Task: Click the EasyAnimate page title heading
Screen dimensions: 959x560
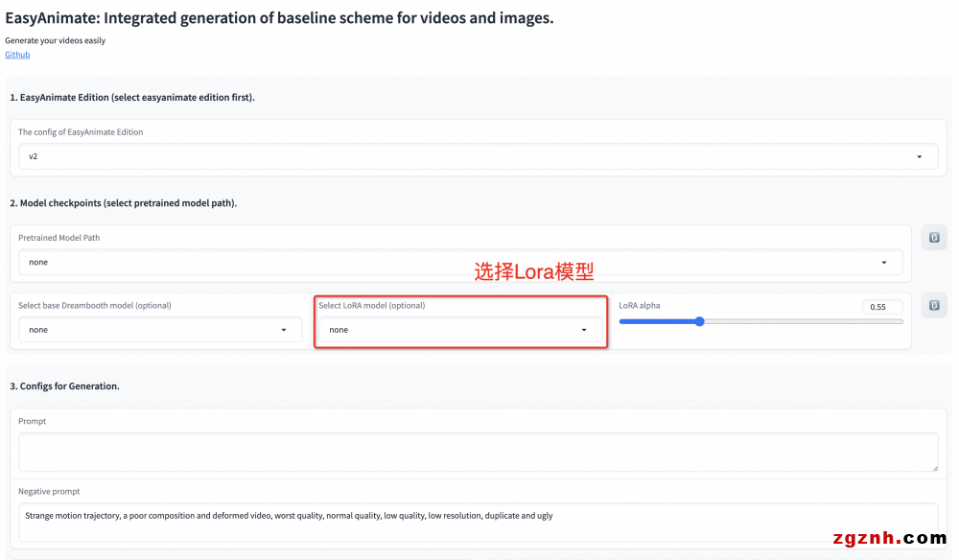Action: [279, 18]
